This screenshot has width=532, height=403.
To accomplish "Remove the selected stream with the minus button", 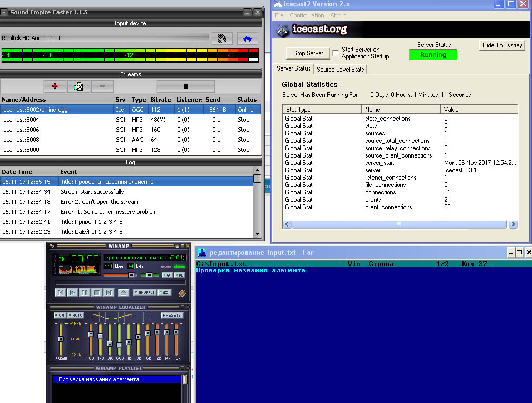I will pyautogui.click(x=102, y=86).
